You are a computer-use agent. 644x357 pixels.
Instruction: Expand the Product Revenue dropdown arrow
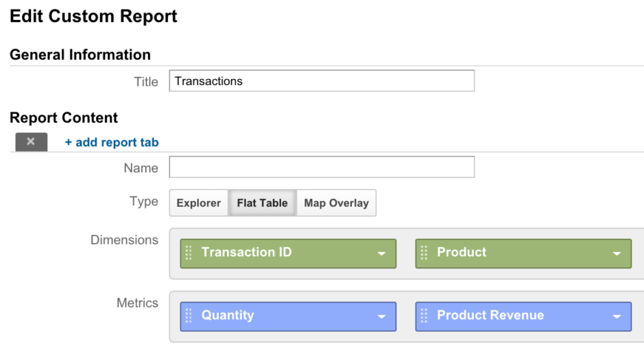pos(617,316)
